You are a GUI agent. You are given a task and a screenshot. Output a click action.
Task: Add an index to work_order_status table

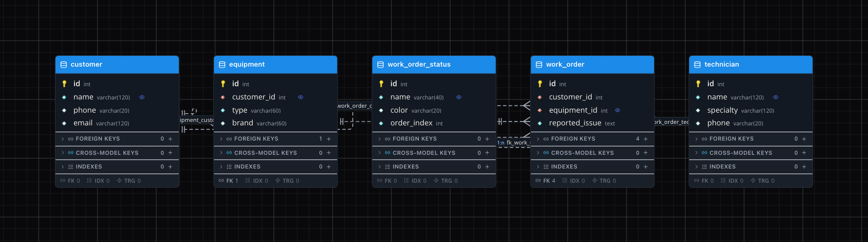[487, 167]
